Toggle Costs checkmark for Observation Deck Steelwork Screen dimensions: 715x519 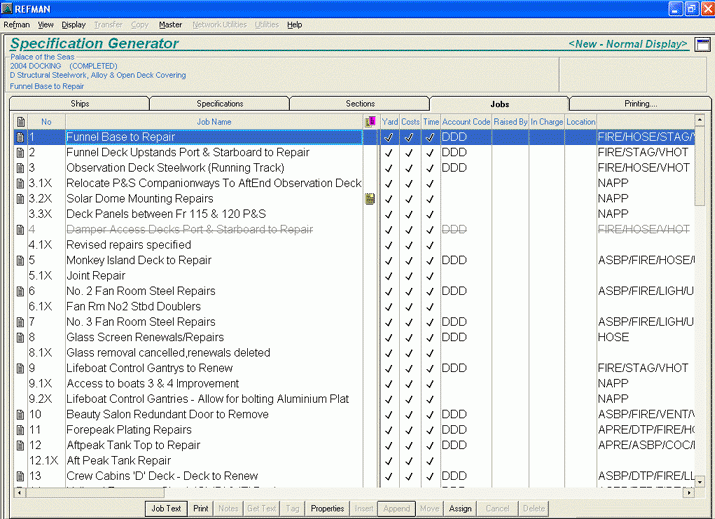pyautogui.click(x=409, y=168)
